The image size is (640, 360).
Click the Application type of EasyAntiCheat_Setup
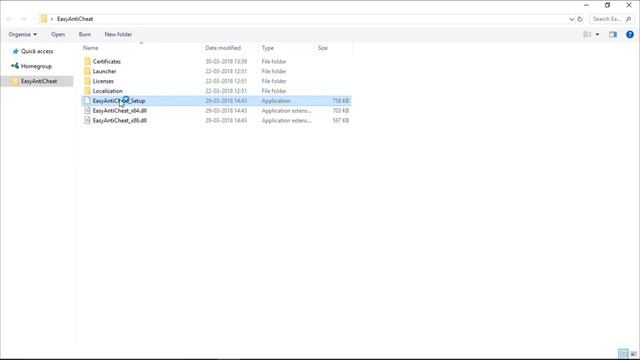coord(276,101)
